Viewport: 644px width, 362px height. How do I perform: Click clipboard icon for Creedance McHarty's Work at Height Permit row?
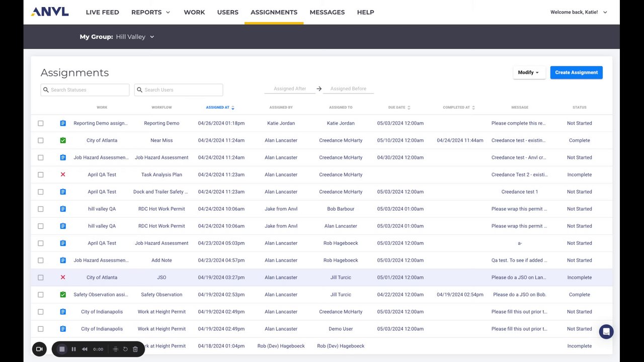click(63, 312)
